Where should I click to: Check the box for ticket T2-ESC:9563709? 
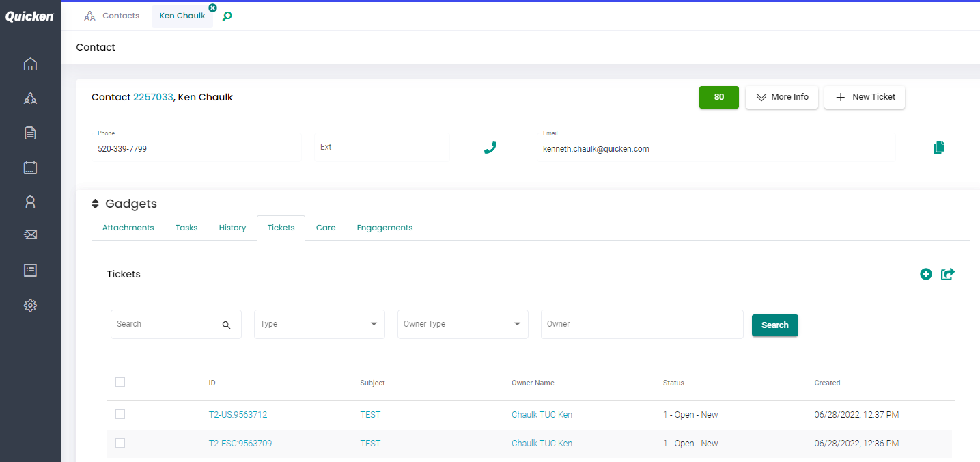coord(120,443)
